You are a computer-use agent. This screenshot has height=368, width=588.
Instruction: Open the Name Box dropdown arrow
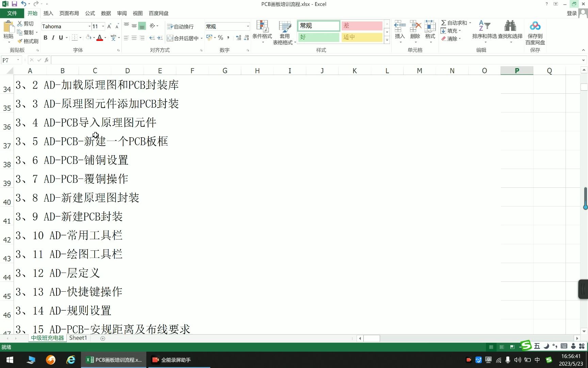coord(18,60)
